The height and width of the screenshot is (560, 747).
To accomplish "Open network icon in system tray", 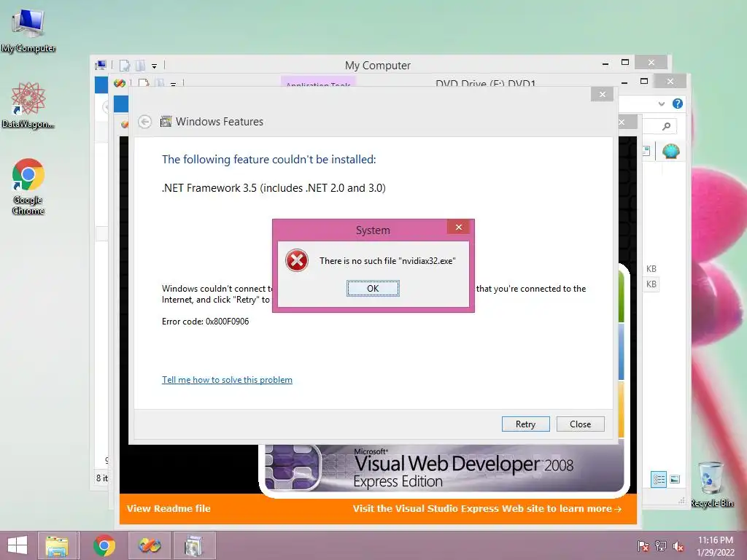I will click(x=660, y=546).
